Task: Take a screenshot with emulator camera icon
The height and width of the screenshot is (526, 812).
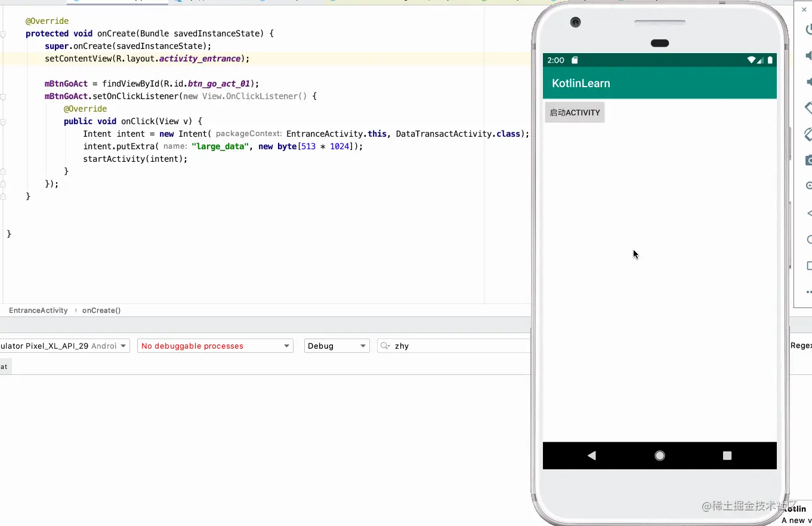Action: tap(808, 160)
